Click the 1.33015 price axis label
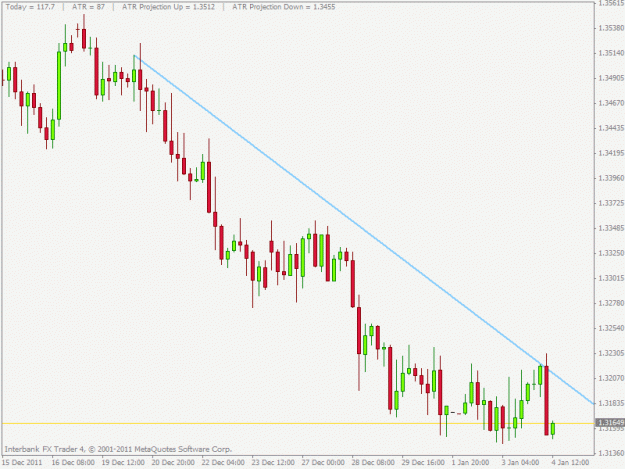Screen dimensions: 625x469 point(611,278)
